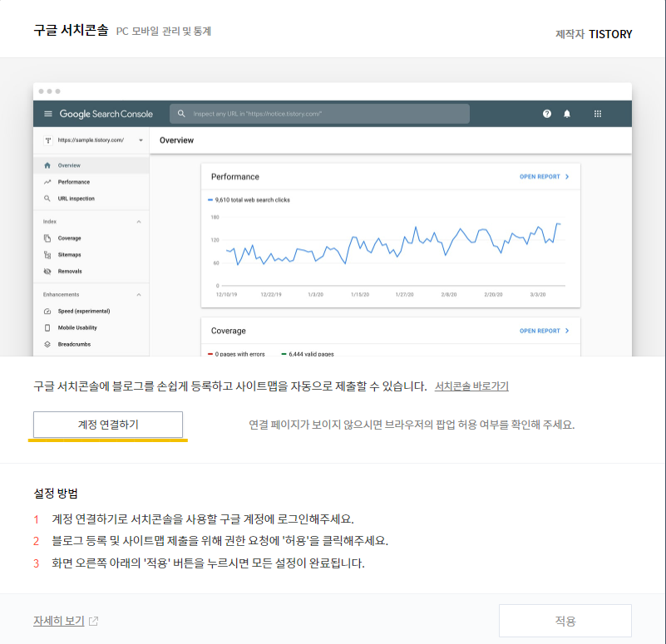Click the Tistory favicon beside property URL
The image size is (666, 644).
pos(48,140)
